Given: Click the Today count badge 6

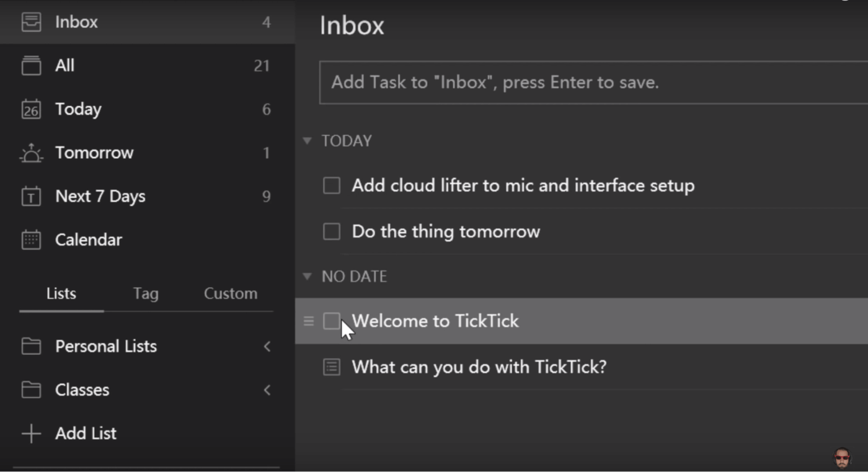Looking at the screenshot, I should pos(266,110).
